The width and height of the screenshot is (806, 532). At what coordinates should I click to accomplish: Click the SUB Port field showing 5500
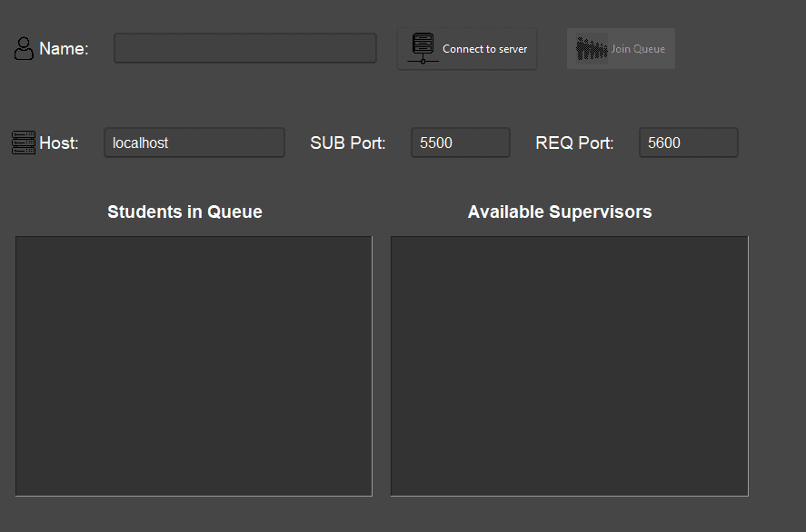click(x=460, y=142)
